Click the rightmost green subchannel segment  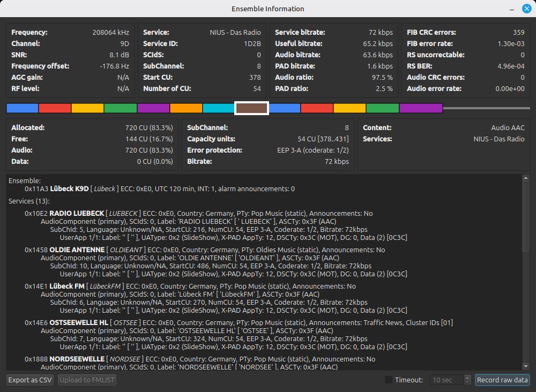383,108
